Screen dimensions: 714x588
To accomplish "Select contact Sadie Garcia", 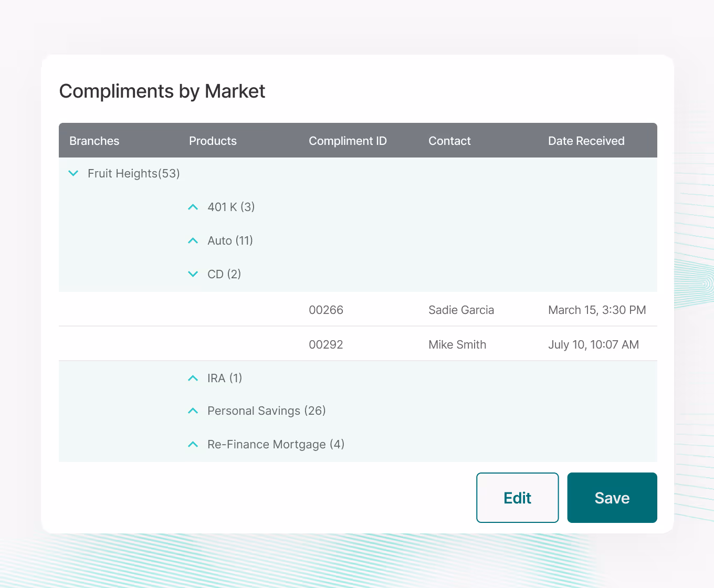I will (461, 310).
